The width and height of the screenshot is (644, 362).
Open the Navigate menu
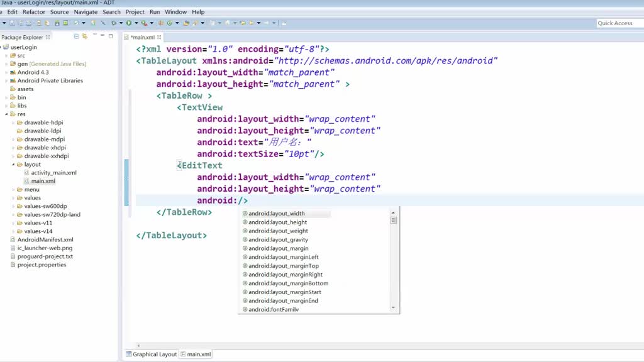tap(86, 12)
